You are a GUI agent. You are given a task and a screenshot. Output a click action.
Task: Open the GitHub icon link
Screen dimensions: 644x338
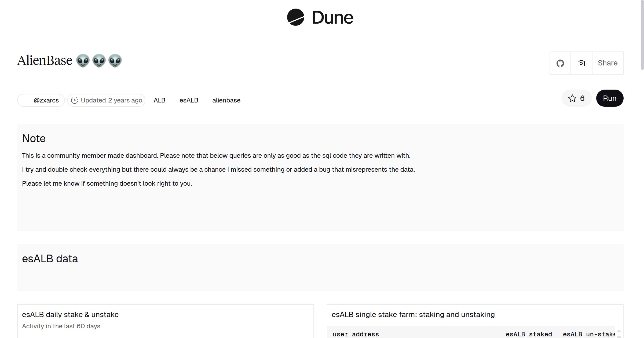[560, 63]
